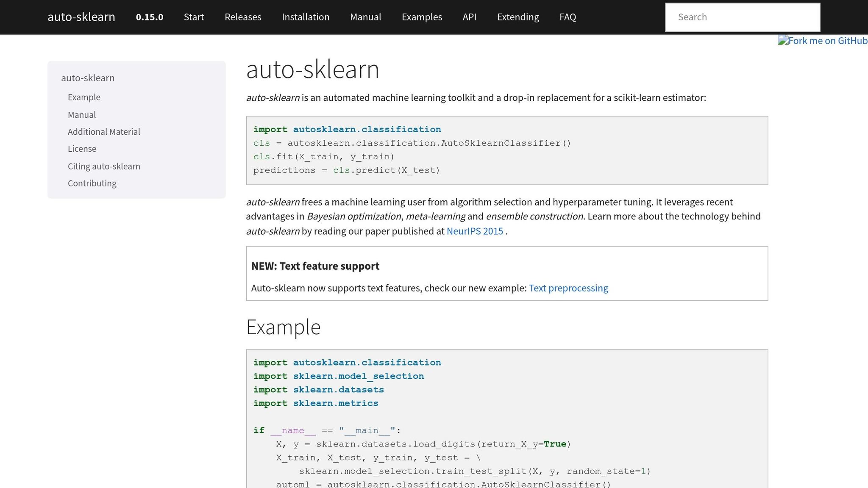Click the auto-sklearn brand logo in navbar

tap(81, 17)
